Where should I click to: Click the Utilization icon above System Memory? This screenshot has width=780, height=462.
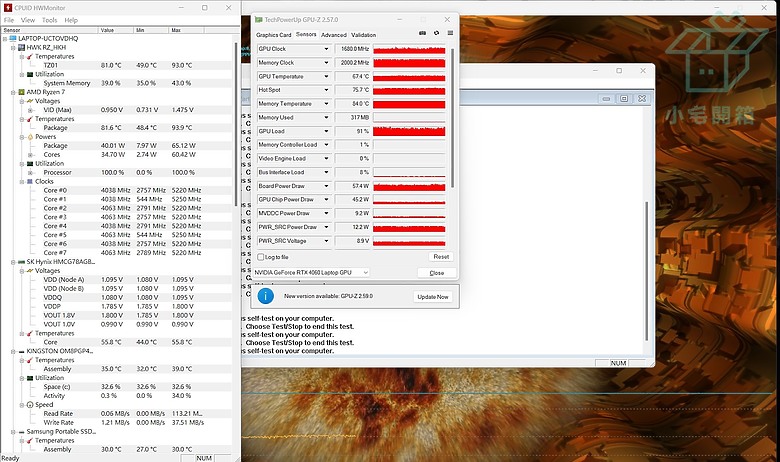30,74
